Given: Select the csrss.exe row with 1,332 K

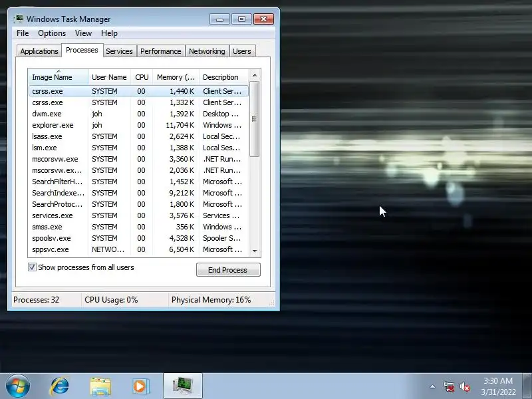Looking at the screenshot, I should tap(138, 102).
